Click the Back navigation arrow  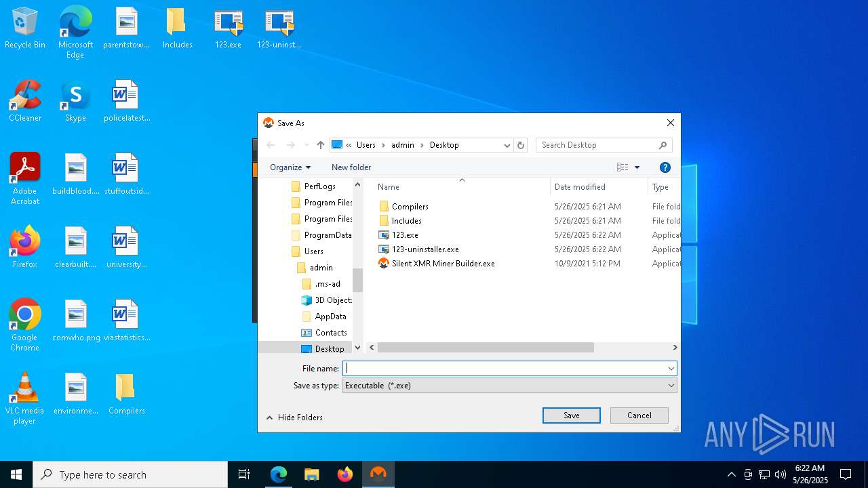point(271,145)
